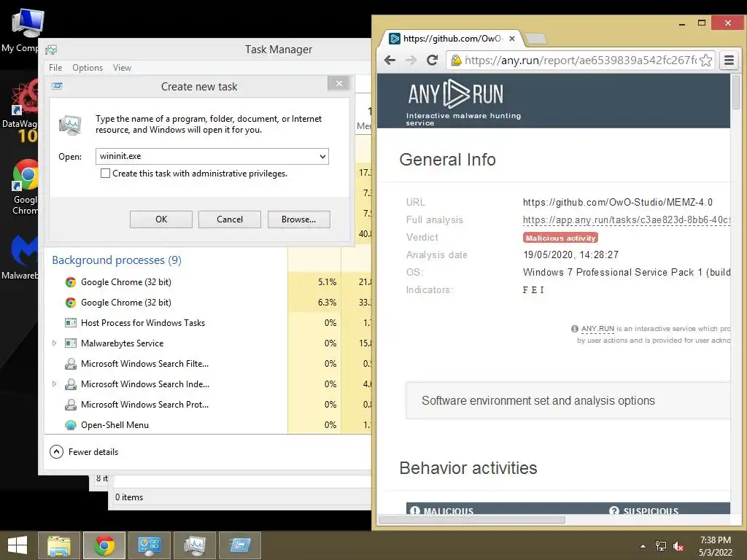Click the Microsoft Windows Search Filter icon
Screen dimensions: 747x560
point(71,364)
